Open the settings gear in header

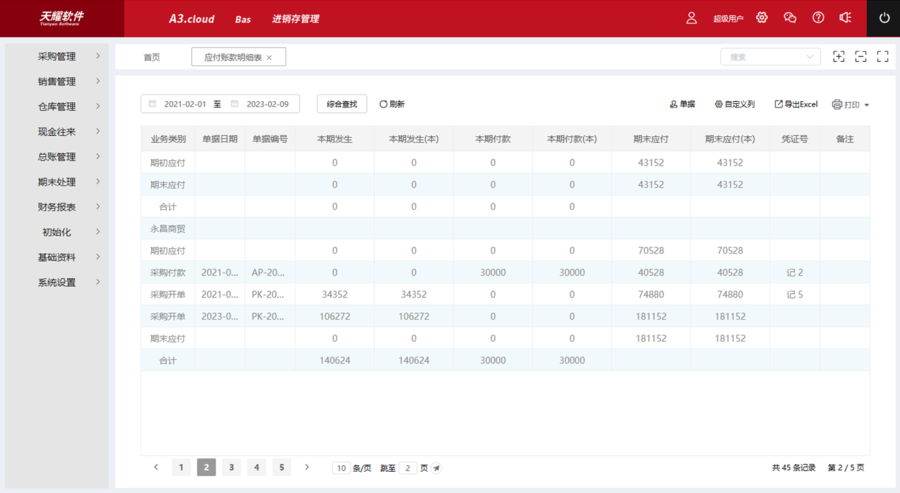(x=762, y=18)
